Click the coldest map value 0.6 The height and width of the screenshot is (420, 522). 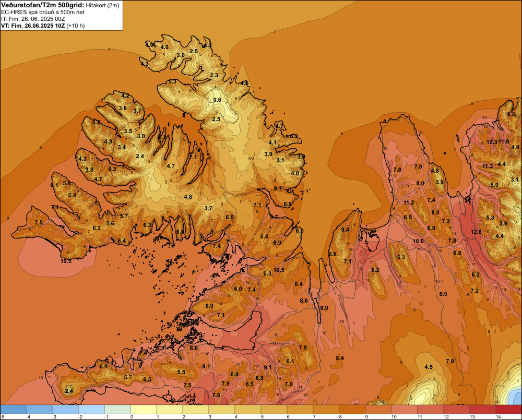[x=217, y=100]
